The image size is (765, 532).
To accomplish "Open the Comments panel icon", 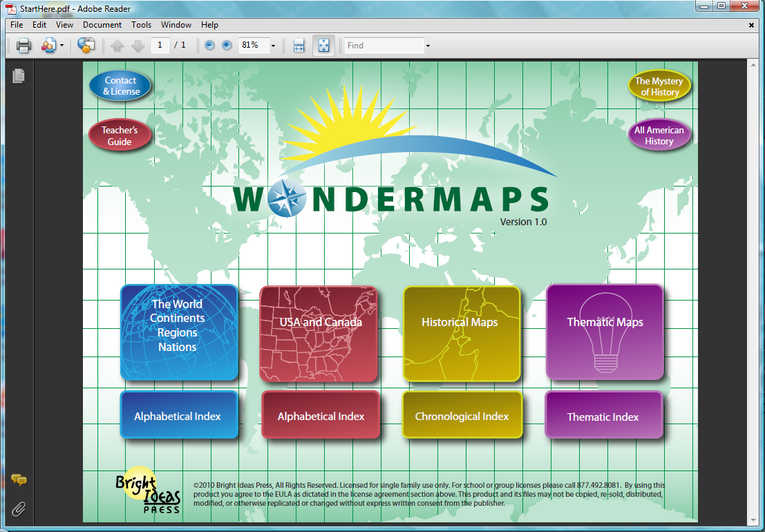I will (19, 479).
